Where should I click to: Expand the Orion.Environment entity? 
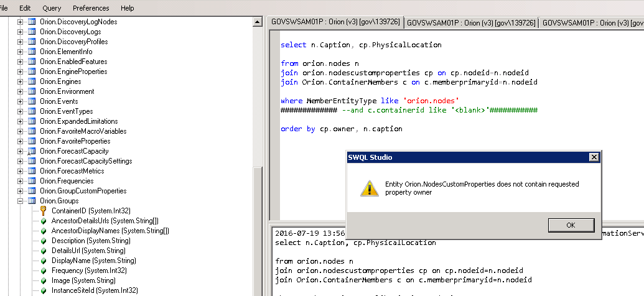(x=20, y=91)
